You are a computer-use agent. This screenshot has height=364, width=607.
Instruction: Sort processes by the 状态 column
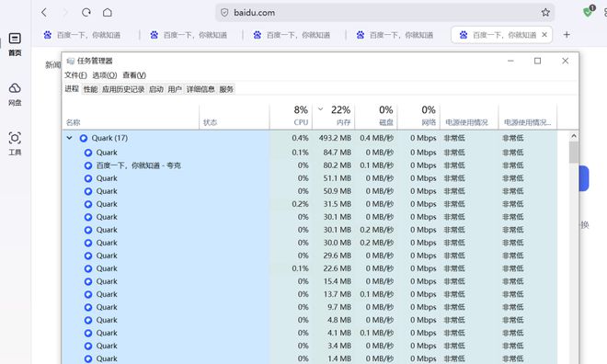[x=235, y=116]
